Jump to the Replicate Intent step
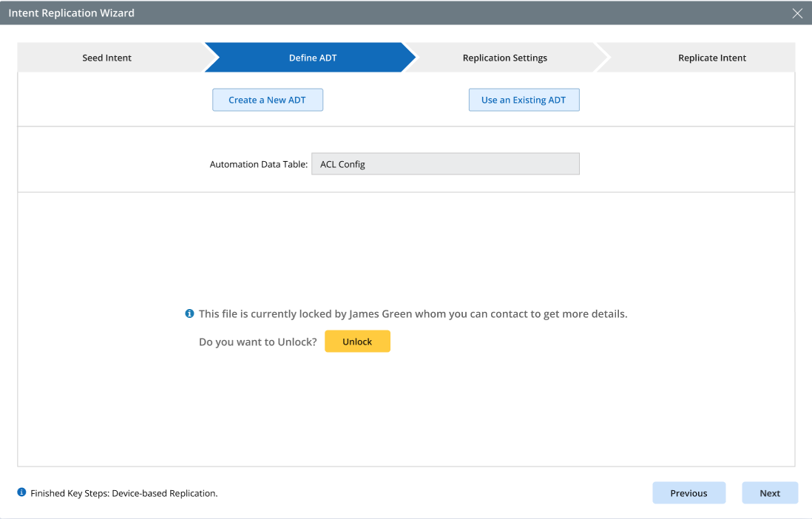The height and width of the screenshot is (519, 812). click(711, 58)
